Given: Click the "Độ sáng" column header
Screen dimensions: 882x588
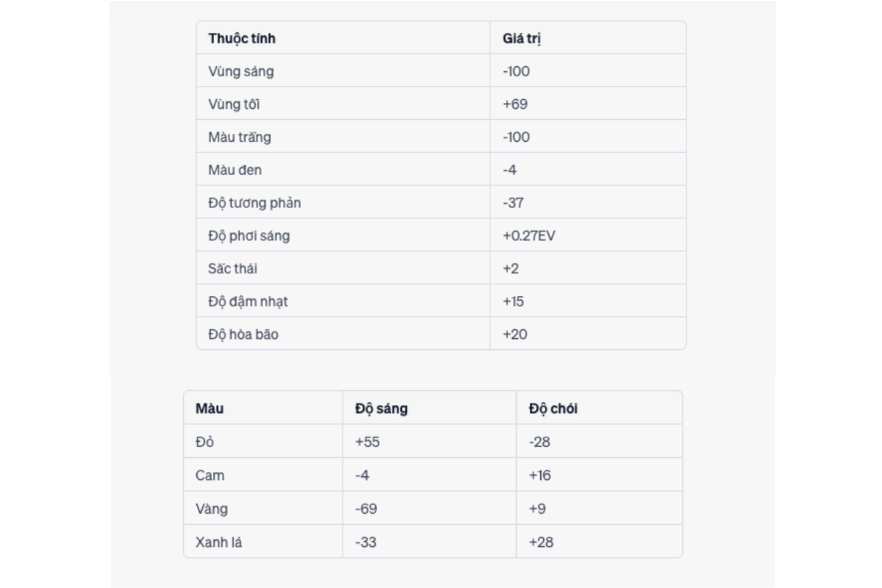Looking at the screenshot, I should 381,409.
